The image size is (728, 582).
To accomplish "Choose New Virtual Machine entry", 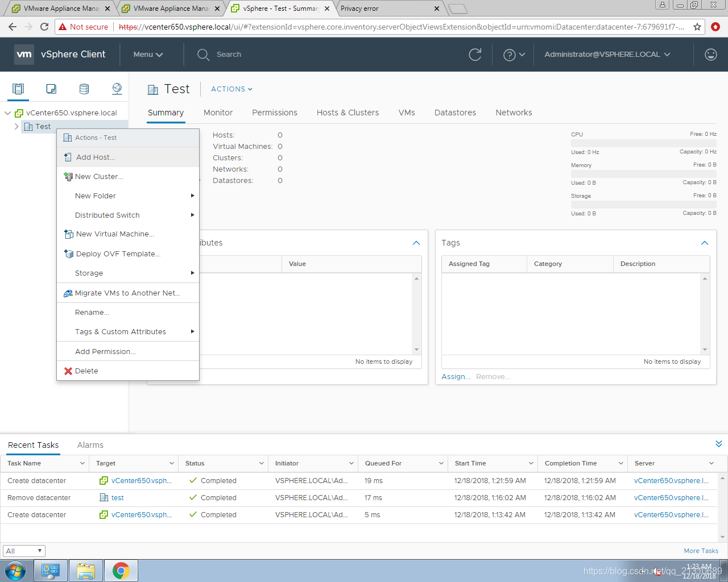I will [128, 234].
